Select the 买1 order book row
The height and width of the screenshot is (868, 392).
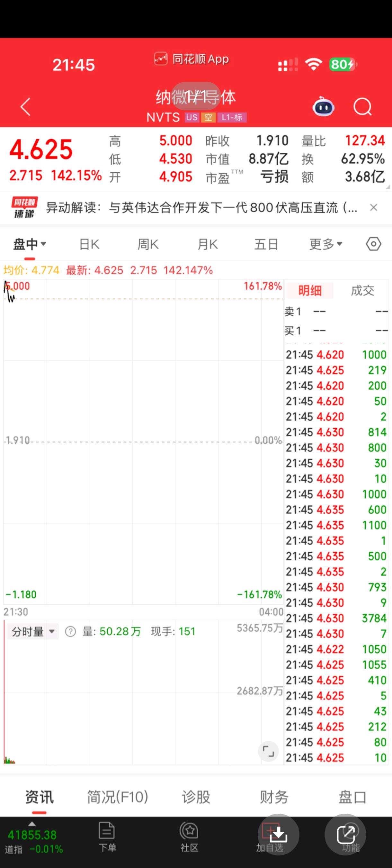[336, 330]
